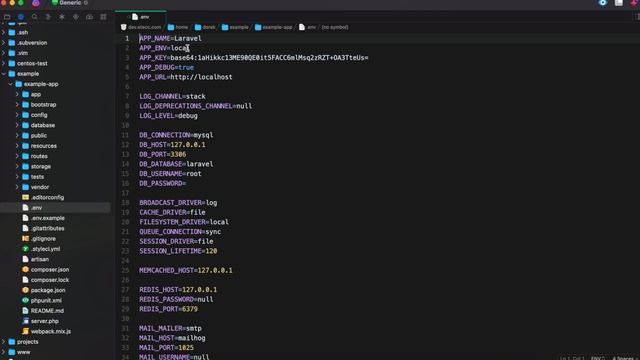
Task: Open the .gitattributes file
Action: 47,228
